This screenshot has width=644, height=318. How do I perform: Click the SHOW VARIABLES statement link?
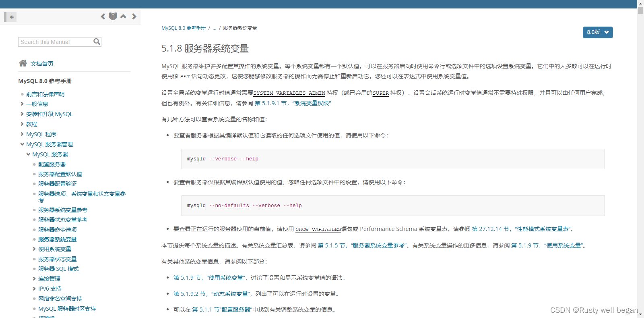pyautogui.click(x=318, y=229)
